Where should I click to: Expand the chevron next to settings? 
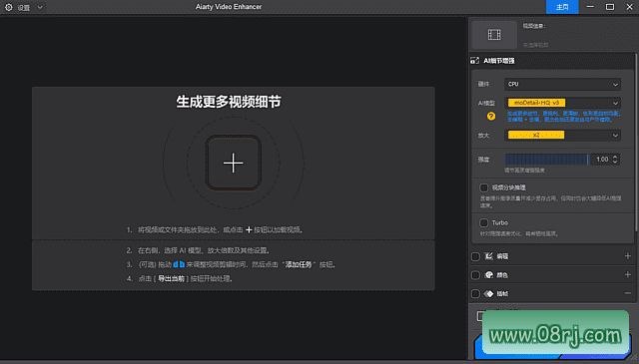point(40,7)
